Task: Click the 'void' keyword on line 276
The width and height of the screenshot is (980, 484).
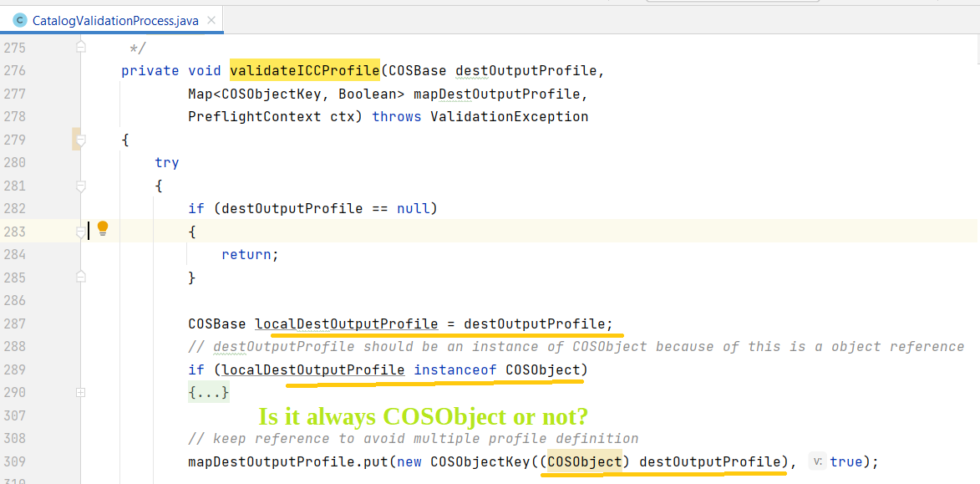Action: tap(205, 71)
